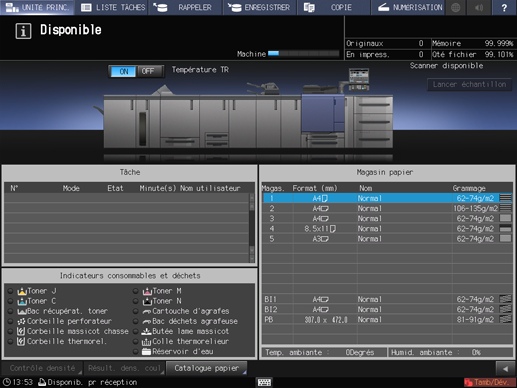Select tray 5 A3 row
Viewport: 517px width, 388px height.
pos(388,239)
